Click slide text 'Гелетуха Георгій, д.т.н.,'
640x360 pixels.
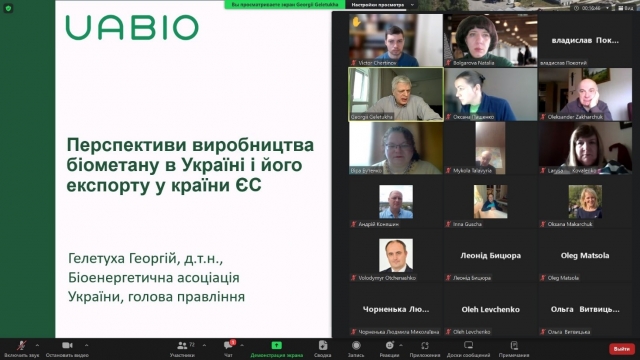tap(146, 258)
